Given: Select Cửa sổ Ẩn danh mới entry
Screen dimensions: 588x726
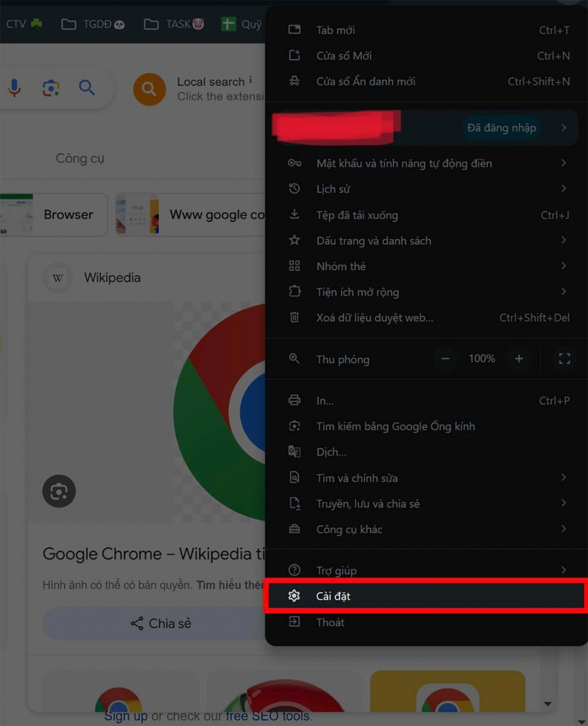Looking at the screenshot, I should click(x=426, y=81).
